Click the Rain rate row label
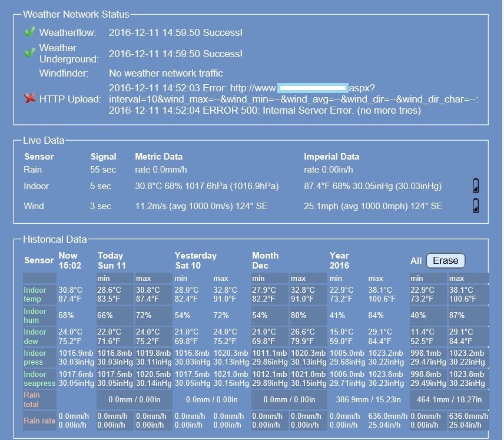Screen dimensions: 504x440 (39, 421)
